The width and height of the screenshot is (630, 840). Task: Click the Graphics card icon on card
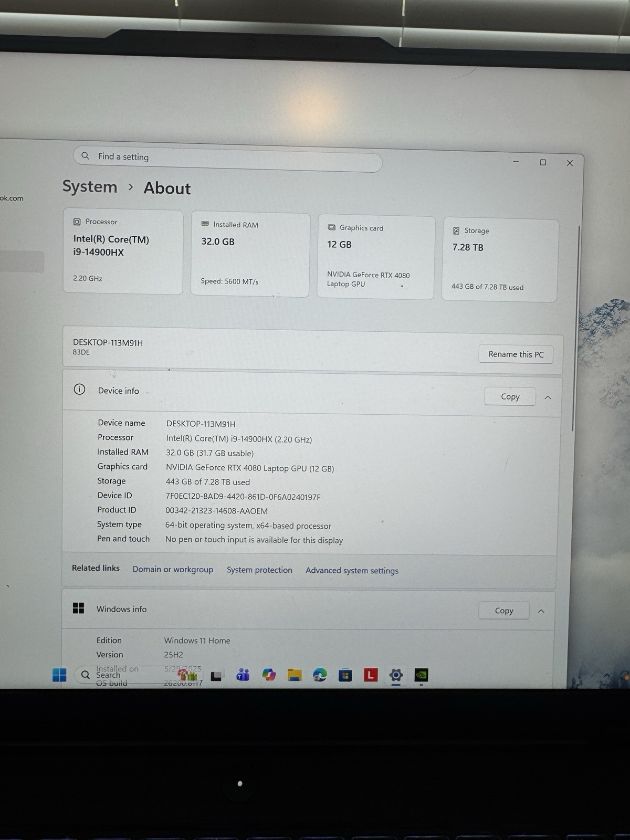tap(331, 227)
